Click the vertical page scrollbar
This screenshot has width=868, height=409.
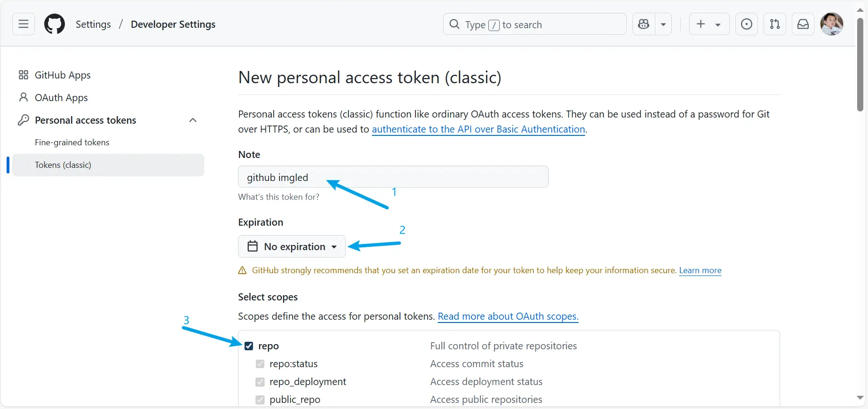[860, 65]
